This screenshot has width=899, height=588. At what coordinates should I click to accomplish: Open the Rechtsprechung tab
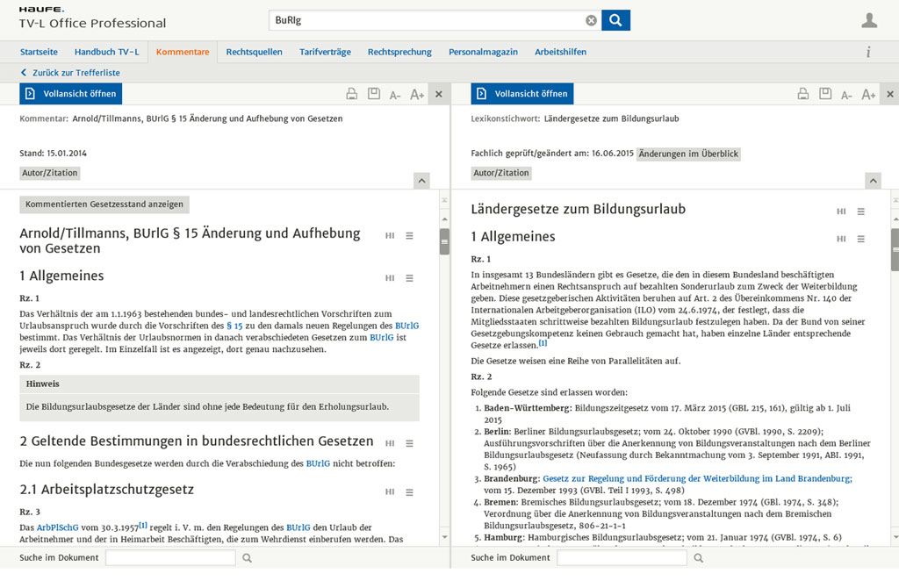[399, 52]
